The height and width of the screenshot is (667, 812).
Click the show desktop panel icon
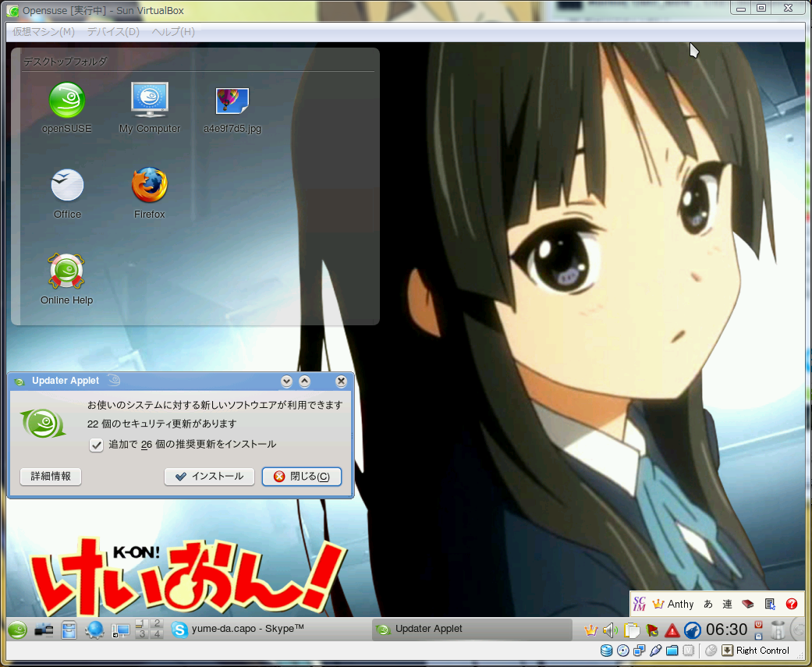click(121, 630)
